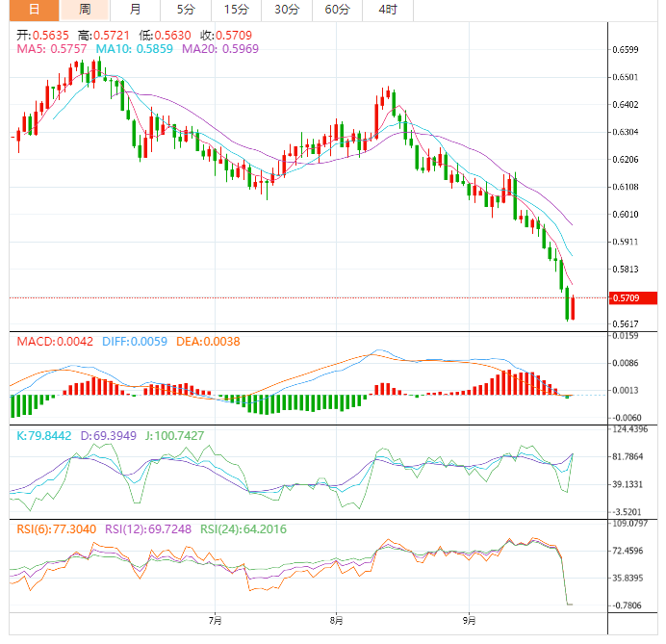666x644 pixels.
Task: Switch to the 5分 timeframe tab
Action: (184, 10)
